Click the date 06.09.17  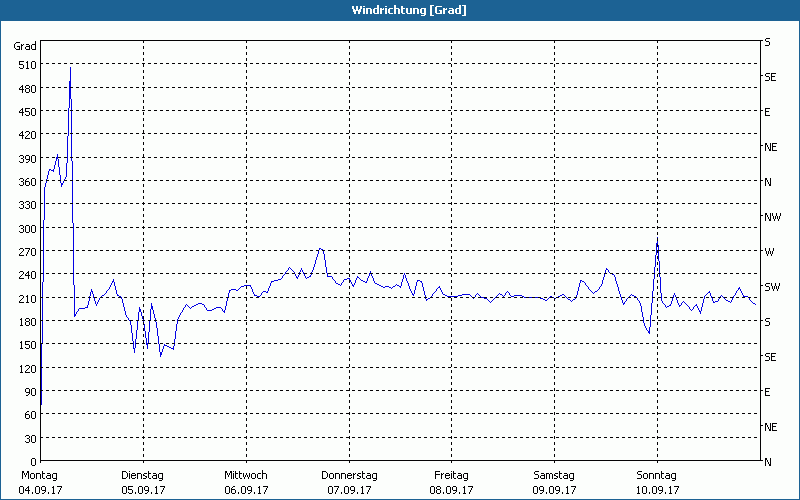[246, 490]
